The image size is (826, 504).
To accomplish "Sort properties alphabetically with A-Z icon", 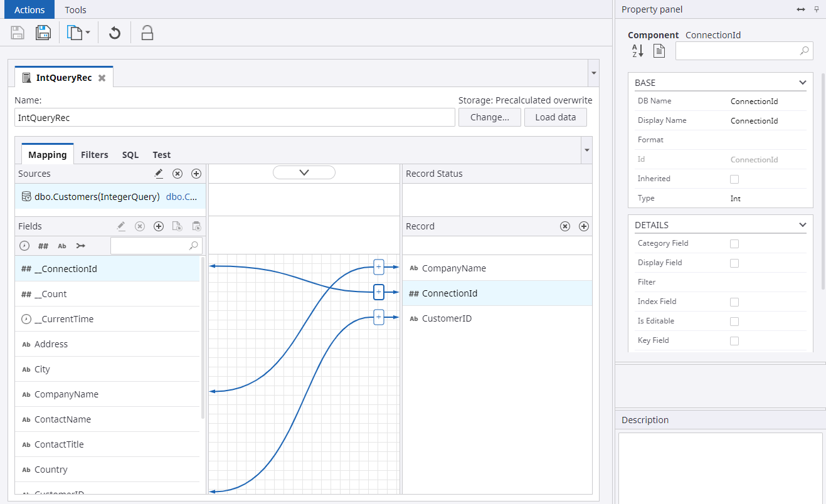I will click(x=637, y=51).
